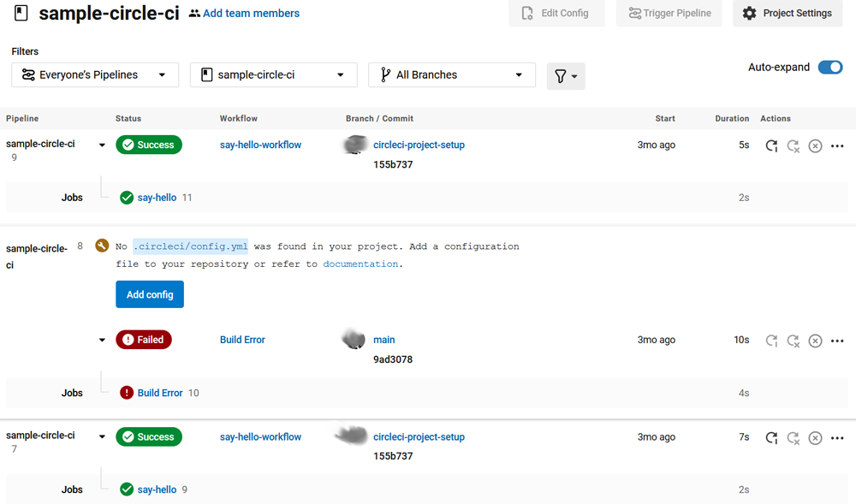The width and height of the screenshot is (856, 504).
Task: Click the Trigger Pipeline icon
Action: click(x=636, y=13)
